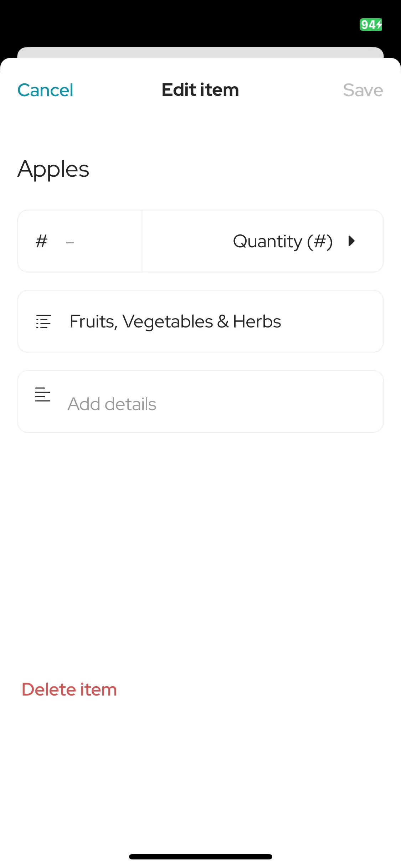
Task: Click the word Herbs in category row
Action: coord(257,321)
